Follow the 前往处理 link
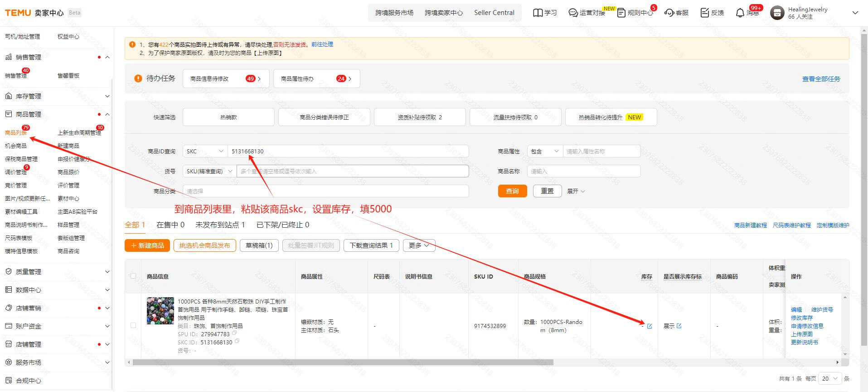The width and height of the screenshot is (868, 392). pos(322,44)
